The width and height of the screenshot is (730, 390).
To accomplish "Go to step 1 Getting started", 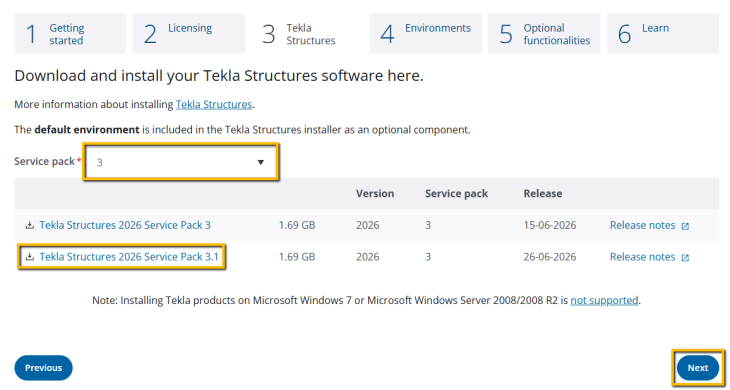I will (x=70, y=34).
